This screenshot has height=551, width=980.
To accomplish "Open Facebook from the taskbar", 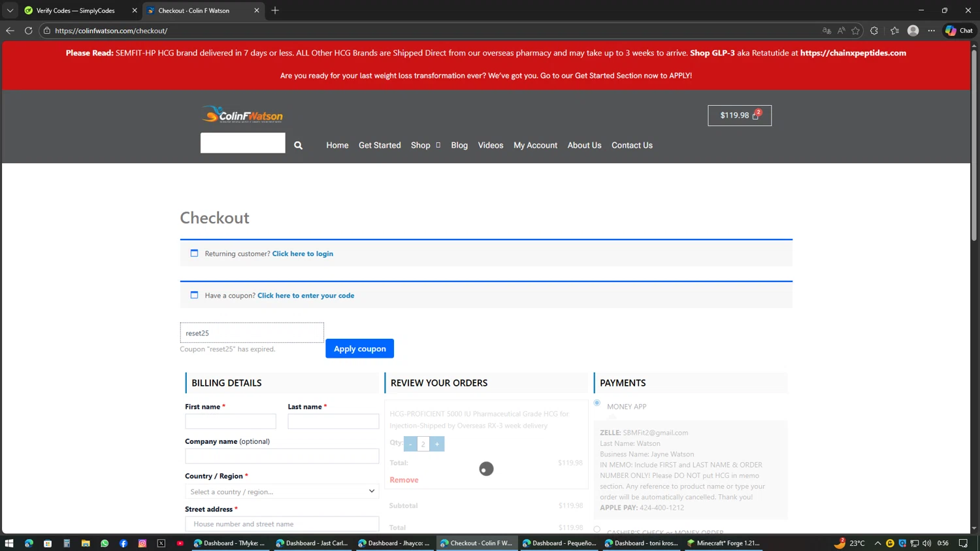I will pyautogui.click(x=123, y=543).
